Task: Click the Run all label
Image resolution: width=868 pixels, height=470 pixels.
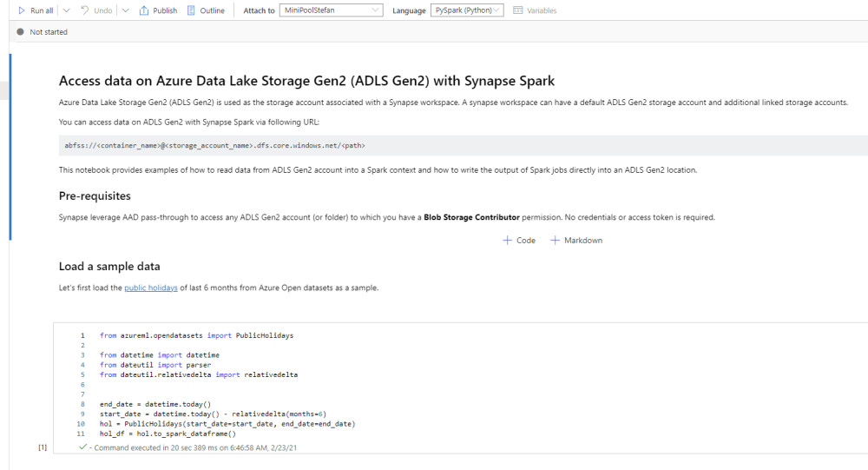Action: coord(42,10)
